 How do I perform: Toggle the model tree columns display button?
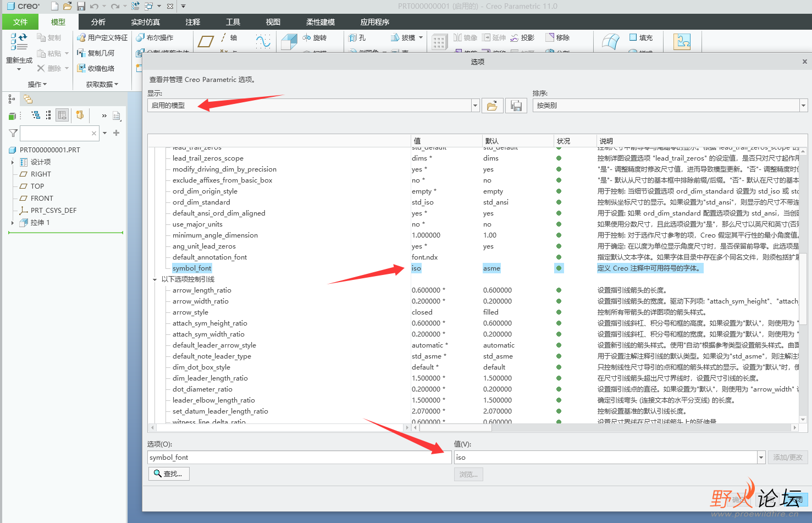62,115
